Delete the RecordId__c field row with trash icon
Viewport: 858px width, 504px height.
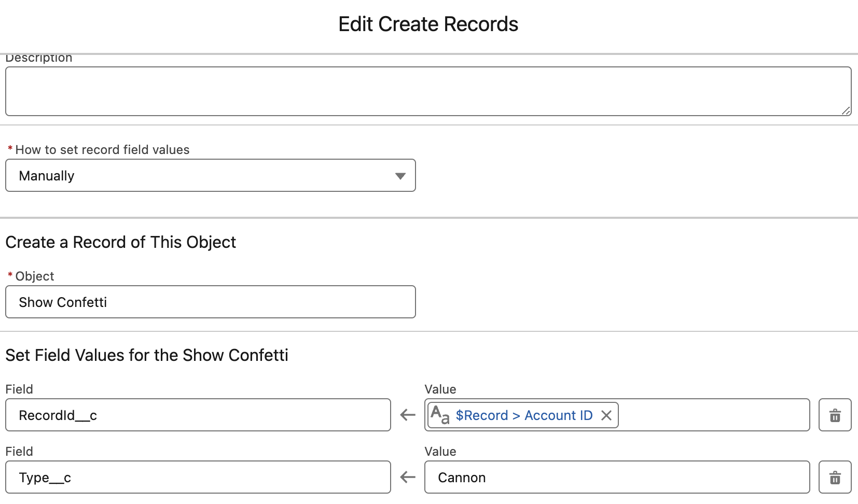click(x=835, y=415)
